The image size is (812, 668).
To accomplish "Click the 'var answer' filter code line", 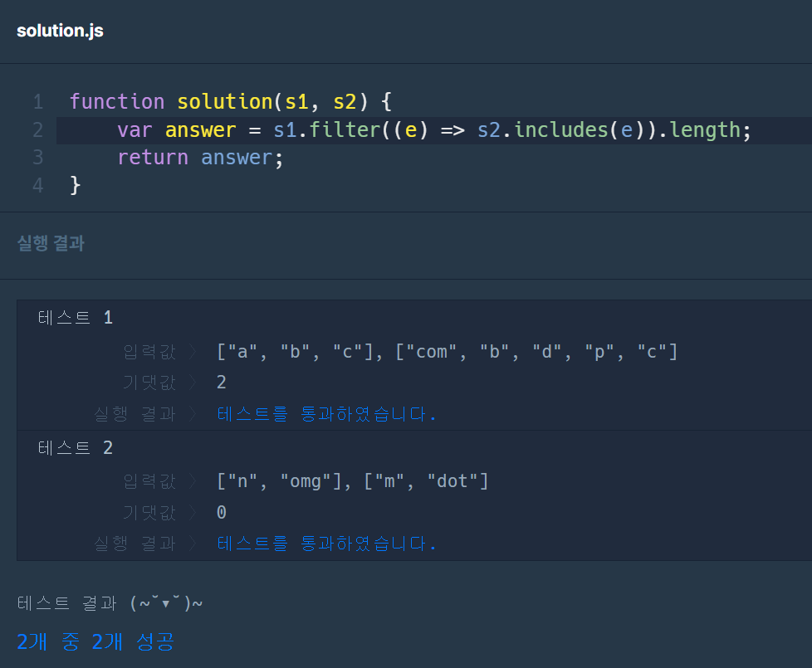I will point(434,130).
